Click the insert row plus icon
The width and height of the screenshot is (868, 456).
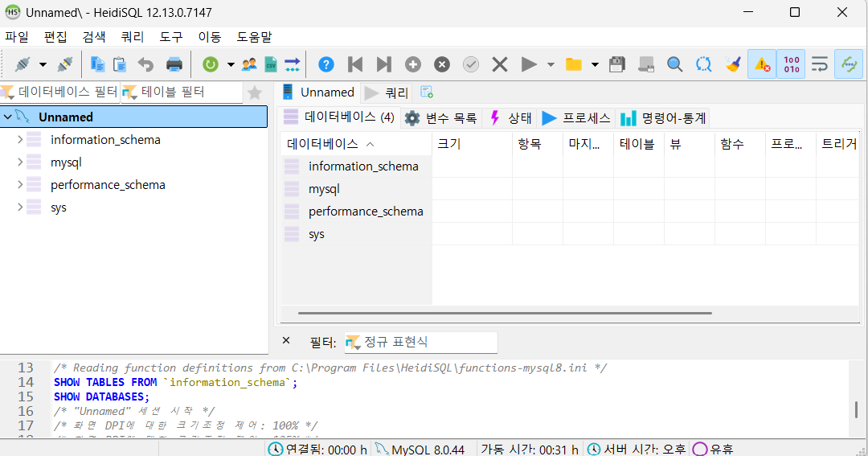coord(413,64)
